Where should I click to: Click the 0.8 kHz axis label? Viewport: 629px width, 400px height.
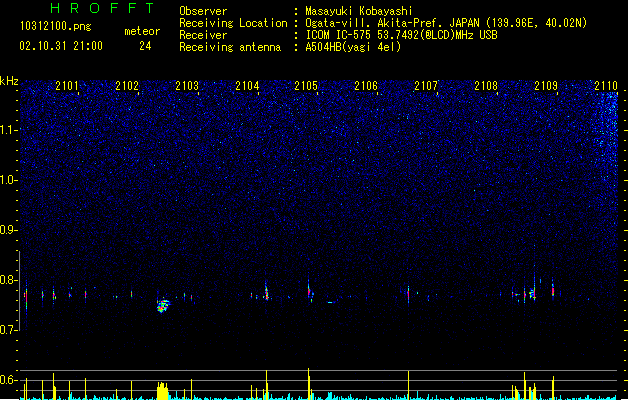[9, 280]
